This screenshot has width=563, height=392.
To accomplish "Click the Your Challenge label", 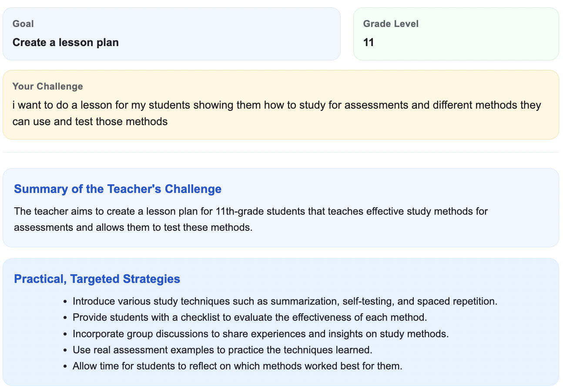I will pyautogui.click(x=47, y=86).
